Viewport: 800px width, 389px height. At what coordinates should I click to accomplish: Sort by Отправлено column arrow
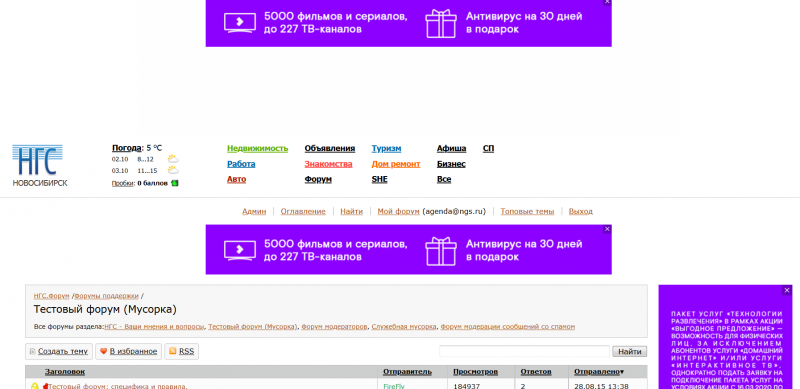[622, 372]
